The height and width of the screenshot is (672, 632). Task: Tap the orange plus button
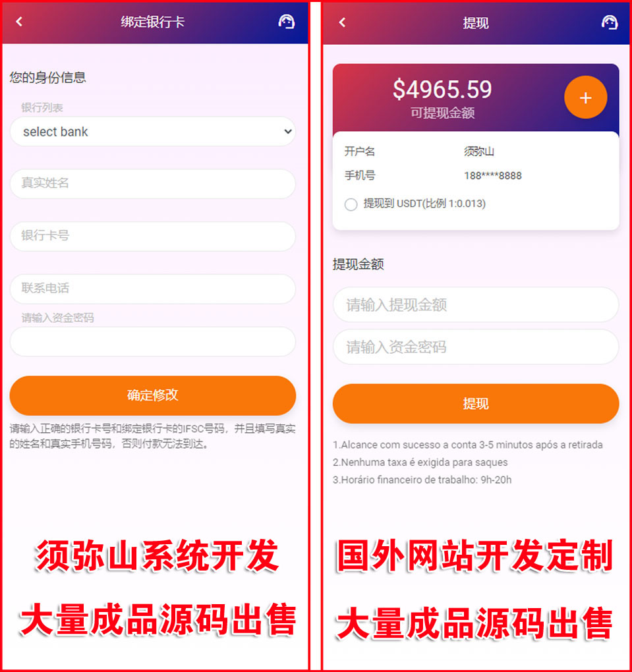tap(585, 98)
